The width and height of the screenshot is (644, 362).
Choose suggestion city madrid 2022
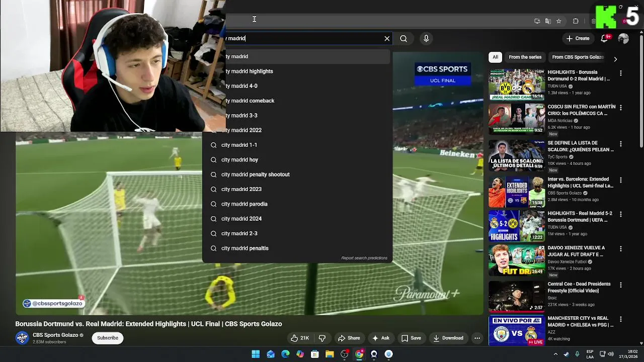297,130
